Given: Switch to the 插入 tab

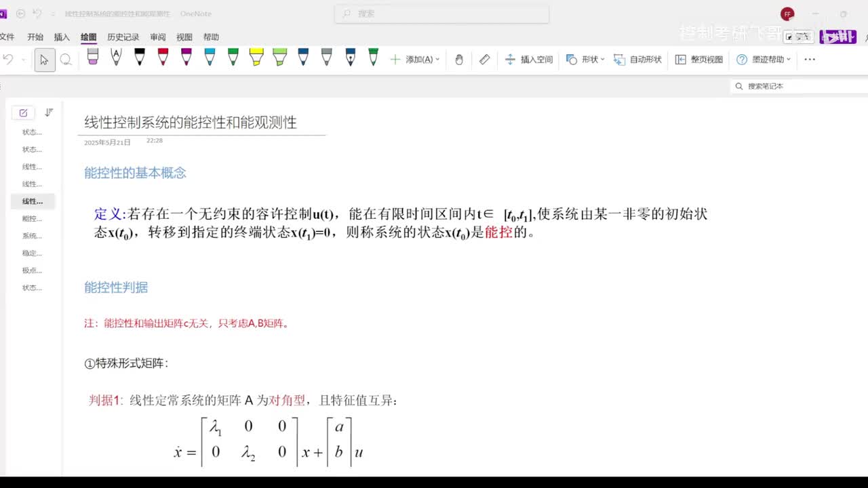Looking at the screenshot, I should (62, 37).
